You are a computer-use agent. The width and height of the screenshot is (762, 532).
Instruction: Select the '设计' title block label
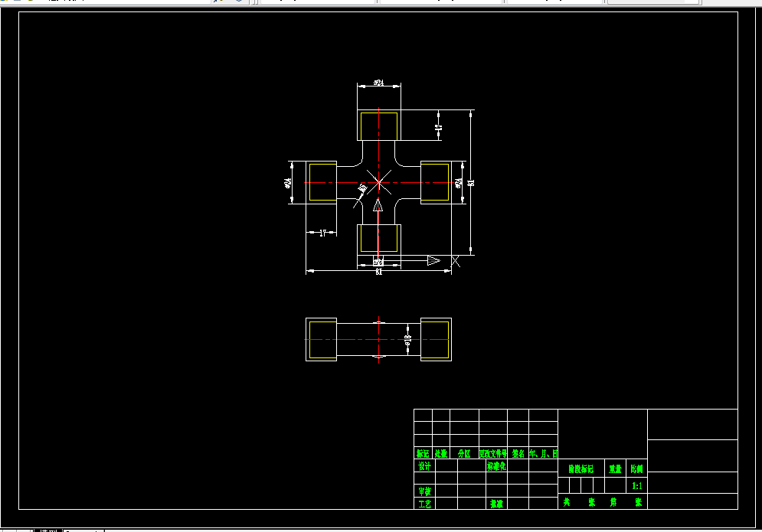coord(424,466)
